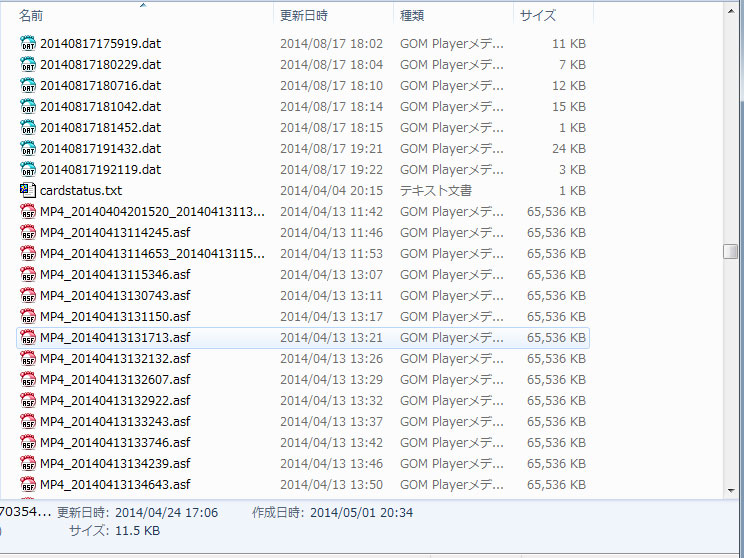Click the DAT icon of 20140817180716.dat

pos(28,85)
